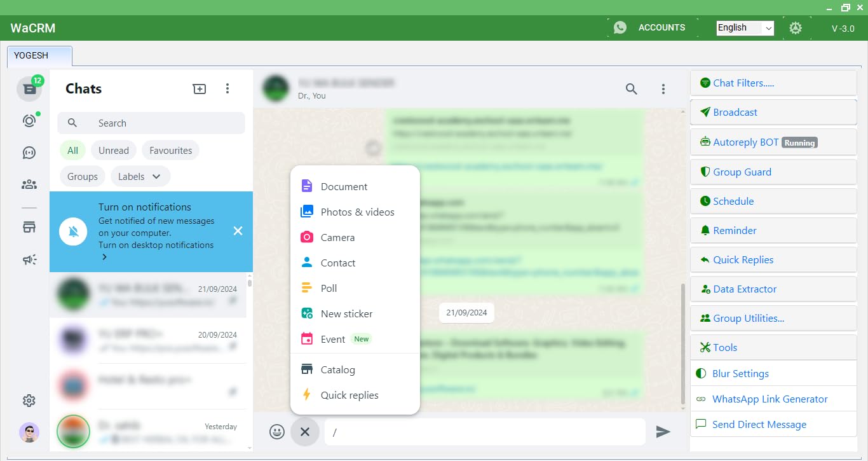Open the Autoreply BOT panel
This screenshot has height=461, width=868.
point(773,142)
